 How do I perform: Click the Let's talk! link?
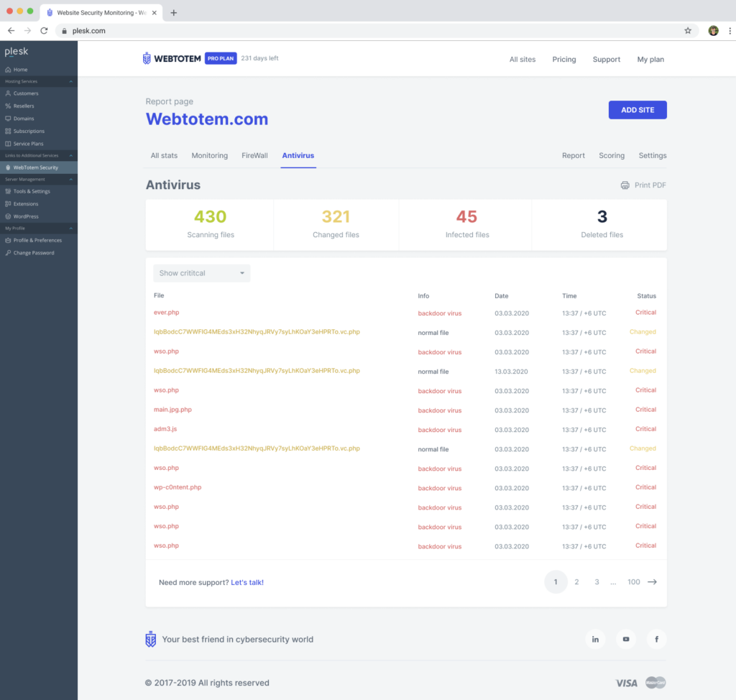[247, 582]
